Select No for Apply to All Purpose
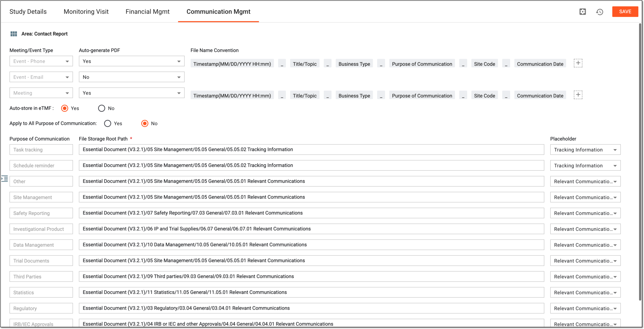The height and width of the screenshot is (329, 644). [x=145, y=124]
